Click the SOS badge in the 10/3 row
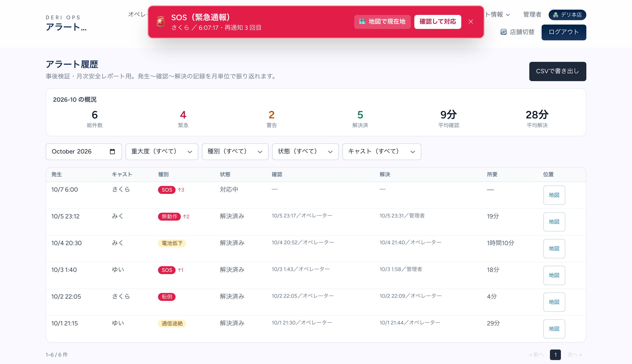Screen dimensions: 632x364 coord(167,270)
